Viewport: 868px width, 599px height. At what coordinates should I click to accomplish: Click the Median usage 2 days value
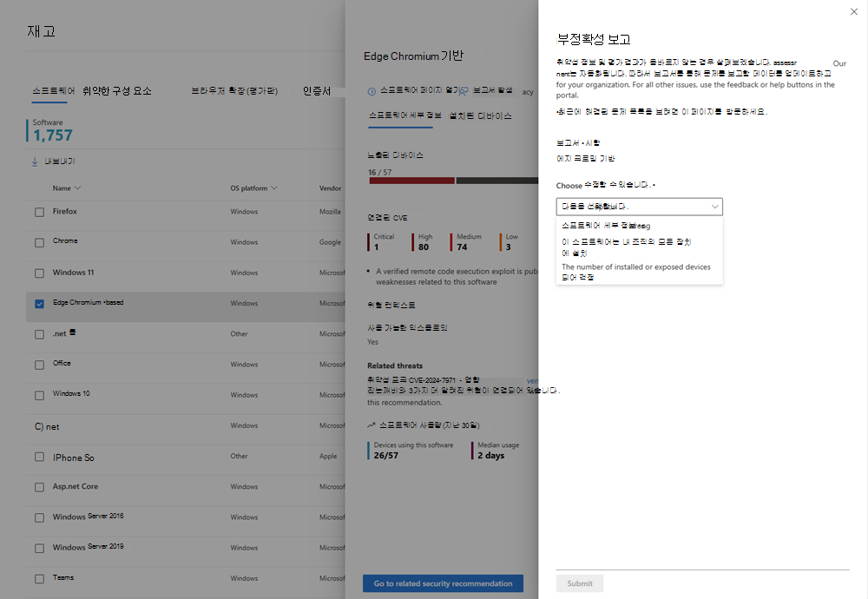click(496, 451)
